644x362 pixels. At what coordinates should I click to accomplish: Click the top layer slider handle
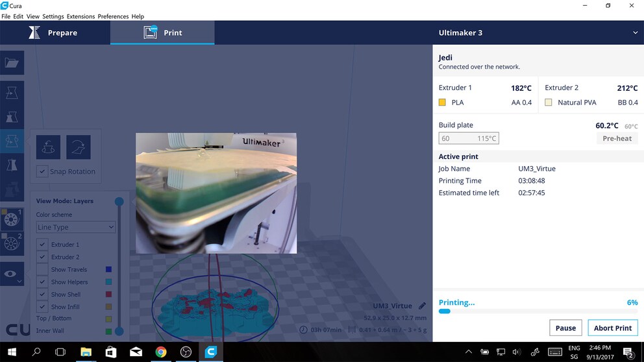tap(119, 202)
